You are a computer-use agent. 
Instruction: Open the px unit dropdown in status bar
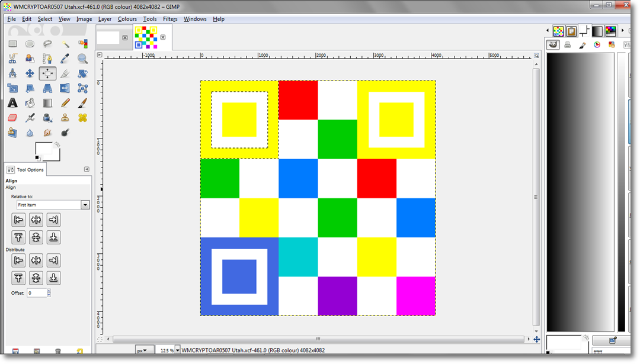click(x=145, y=350)
